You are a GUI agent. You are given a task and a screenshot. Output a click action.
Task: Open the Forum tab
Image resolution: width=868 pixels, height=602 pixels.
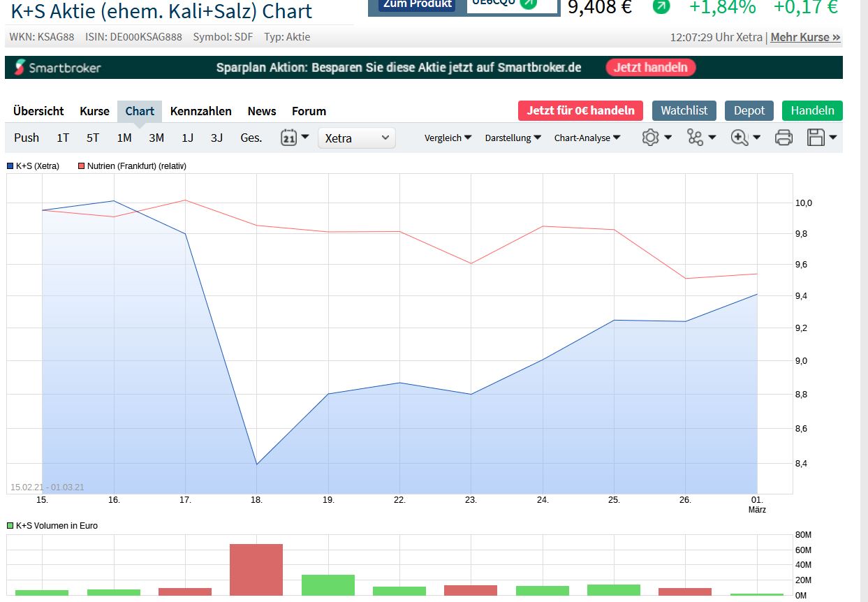click(x=309, y=111)
